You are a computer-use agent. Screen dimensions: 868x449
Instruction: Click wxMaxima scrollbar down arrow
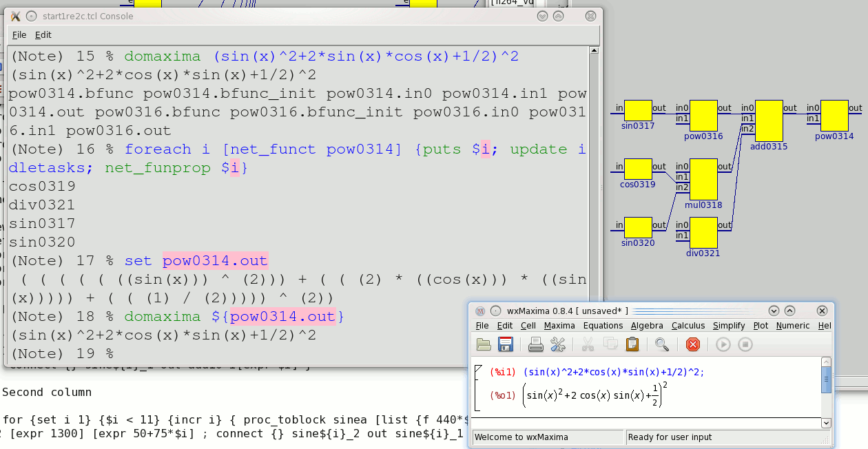(826, 423)
